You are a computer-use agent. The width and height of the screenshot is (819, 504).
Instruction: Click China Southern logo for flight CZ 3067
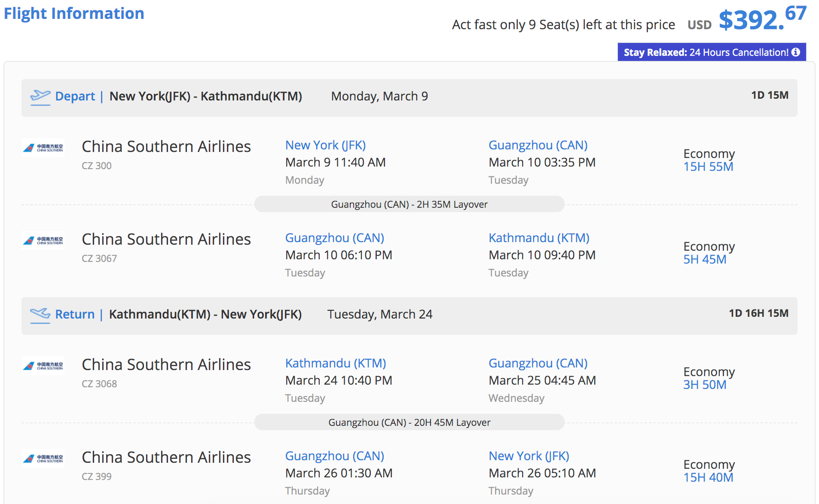click(43, 241)
